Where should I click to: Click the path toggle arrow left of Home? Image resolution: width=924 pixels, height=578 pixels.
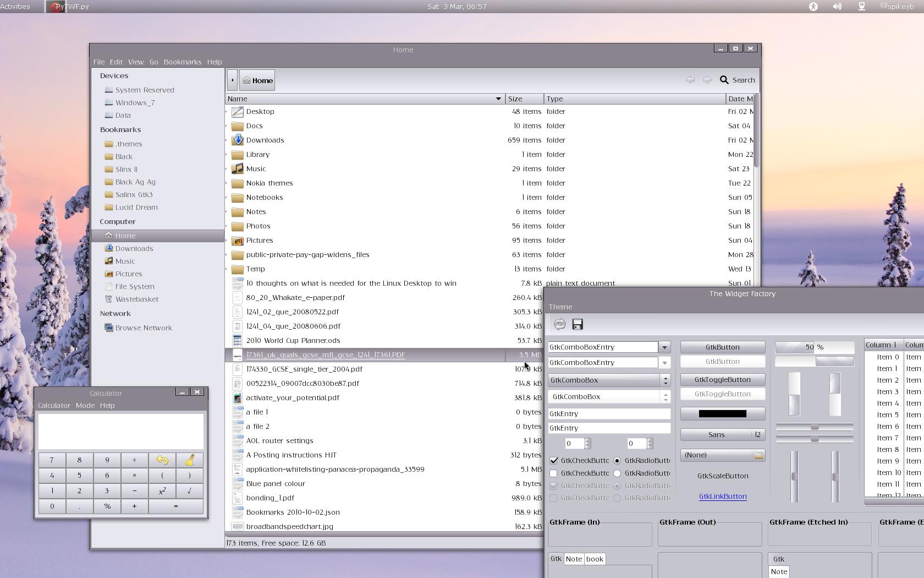click(x=232, y=80)
